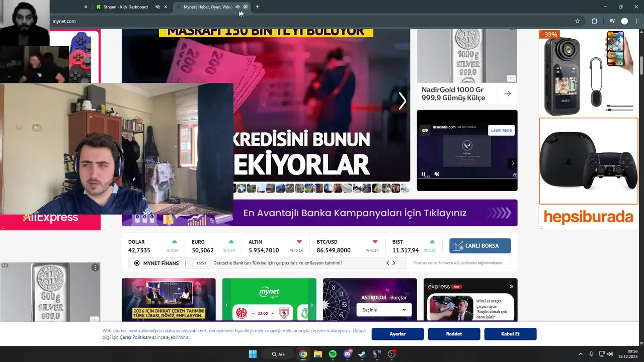Viewport: 644px width, 362px height.
Task: Open the Chrome profile avatar
Action: coord(624,21)
